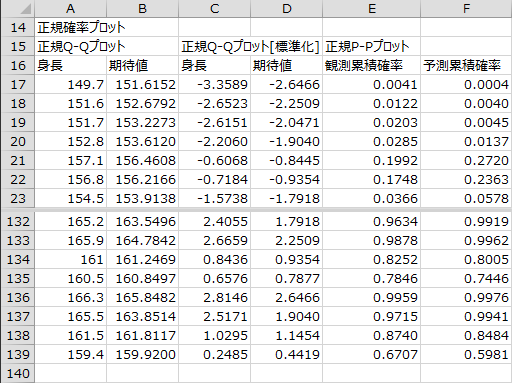Select cell containing 0.0041
The image size is (512, 383).
pos(371,84)
